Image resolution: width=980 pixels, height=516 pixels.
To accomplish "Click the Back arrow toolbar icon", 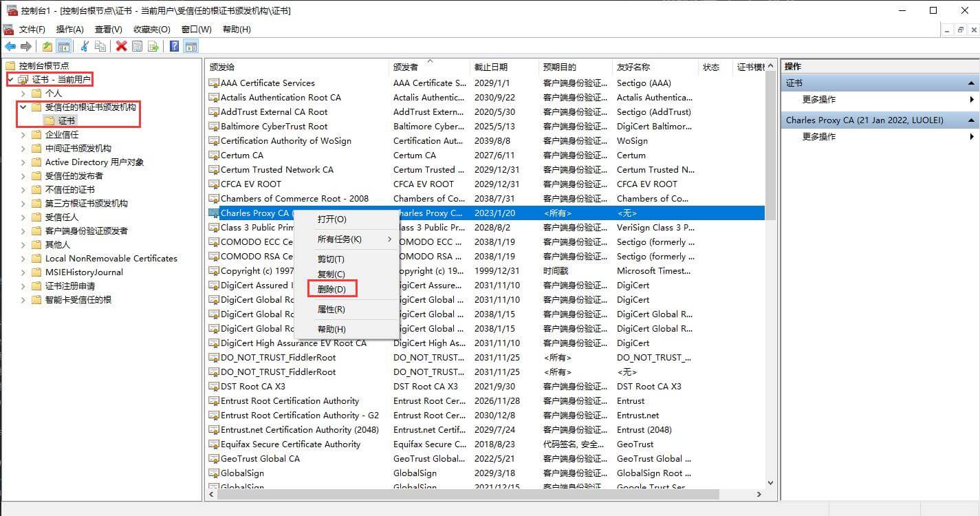I will click(x=10, y=46).
